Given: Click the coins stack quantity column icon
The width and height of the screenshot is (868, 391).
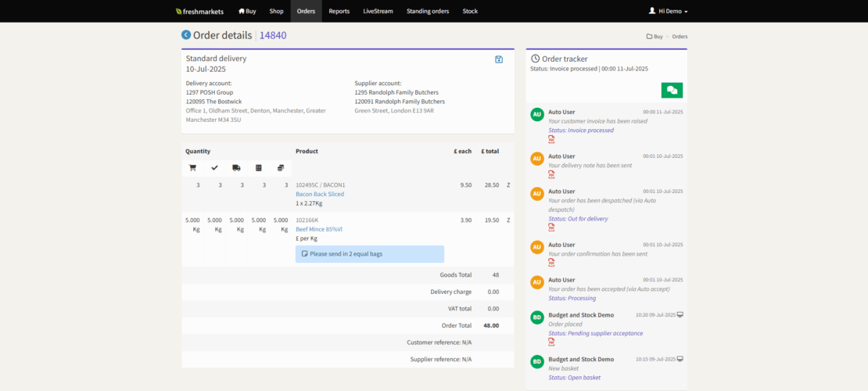Looking at the screenshot, I should point(280,168).
